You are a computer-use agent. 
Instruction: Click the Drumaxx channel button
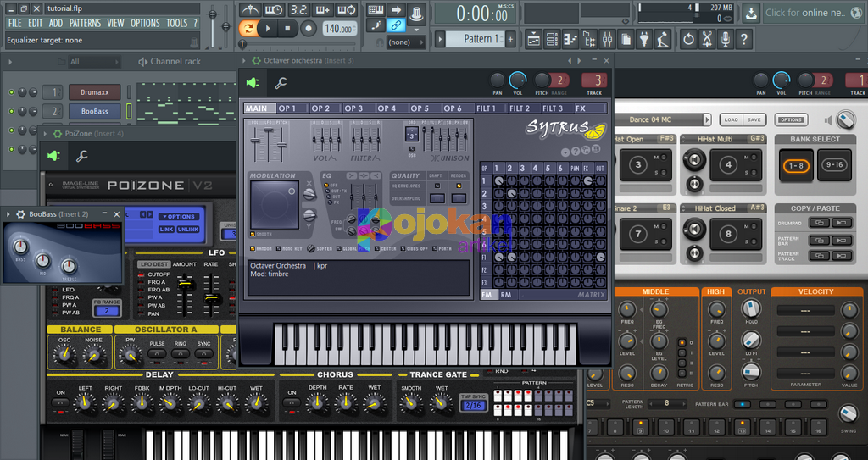click(x=95, y=92)
